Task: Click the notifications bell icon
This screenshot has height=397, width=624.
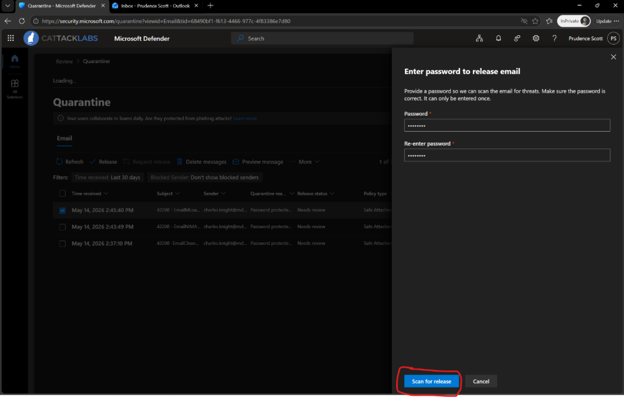Action: tap(498, 38)
